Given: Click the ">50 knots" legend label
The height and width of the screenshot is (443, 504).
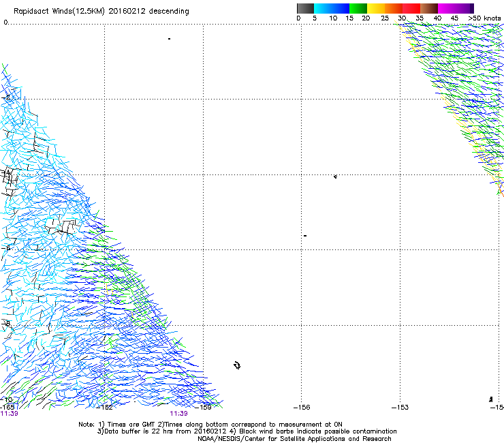Looking at the screenshot, I should tap(484, 18).
